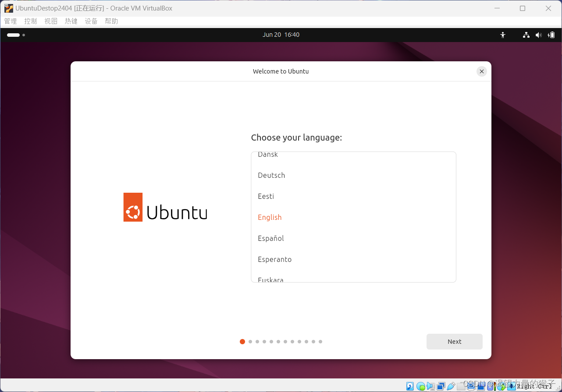Click the wired network icon in top bar
562x392 pixels.
[526, 35]
